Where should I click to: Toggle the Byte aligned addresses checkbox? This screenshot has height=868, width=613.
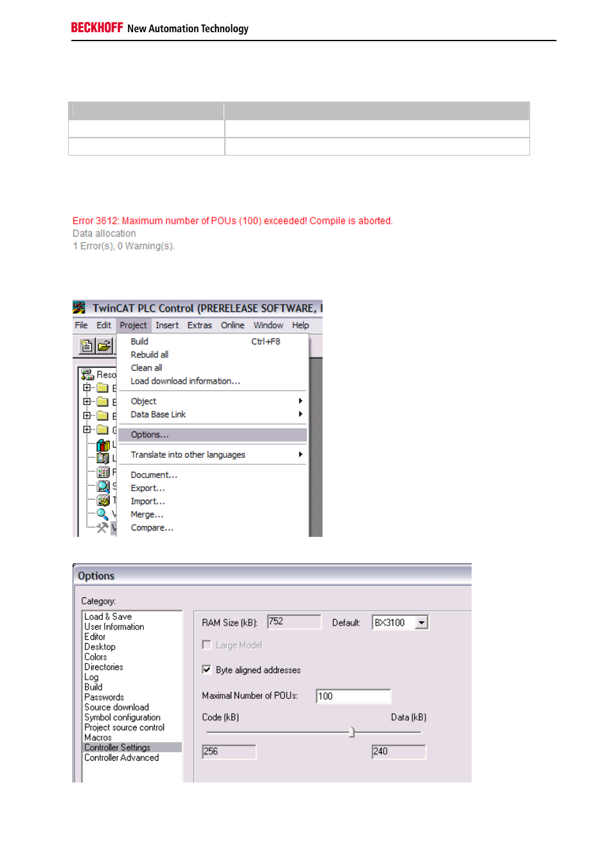click(x=206, y=669)
